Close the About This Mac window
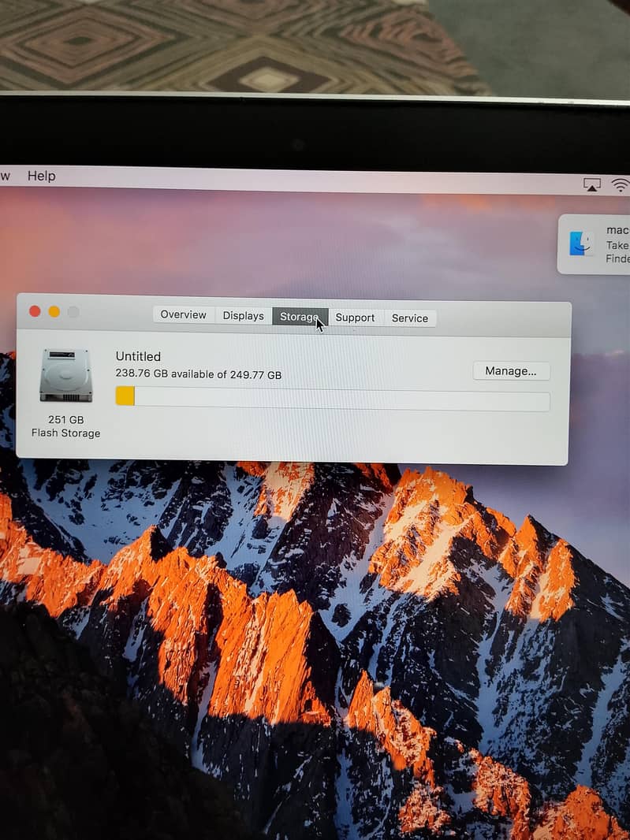 35,311
